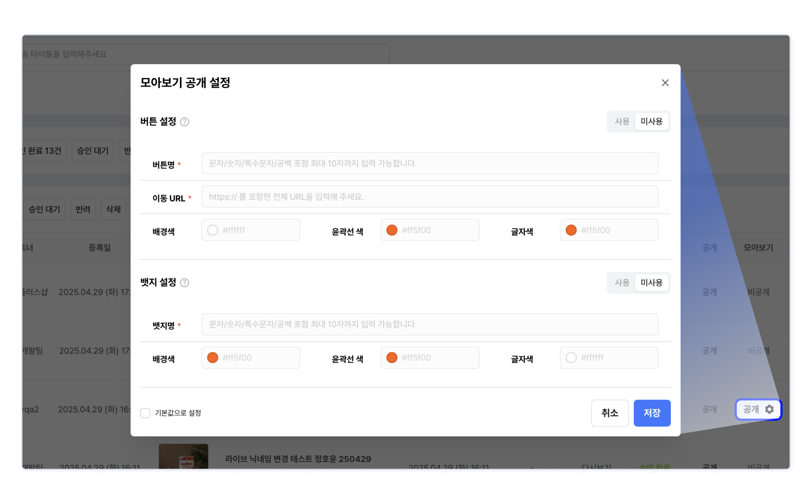Click badge 윤곽선 색 orange swatch

tap(392, 358)
